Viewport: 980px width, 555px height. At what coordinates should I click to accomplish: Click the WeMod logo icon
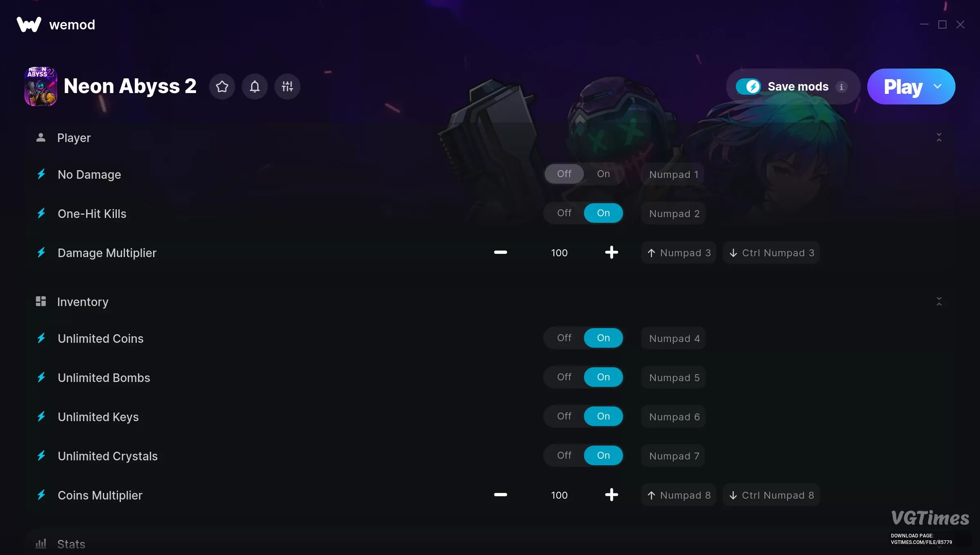click(29, 24)
